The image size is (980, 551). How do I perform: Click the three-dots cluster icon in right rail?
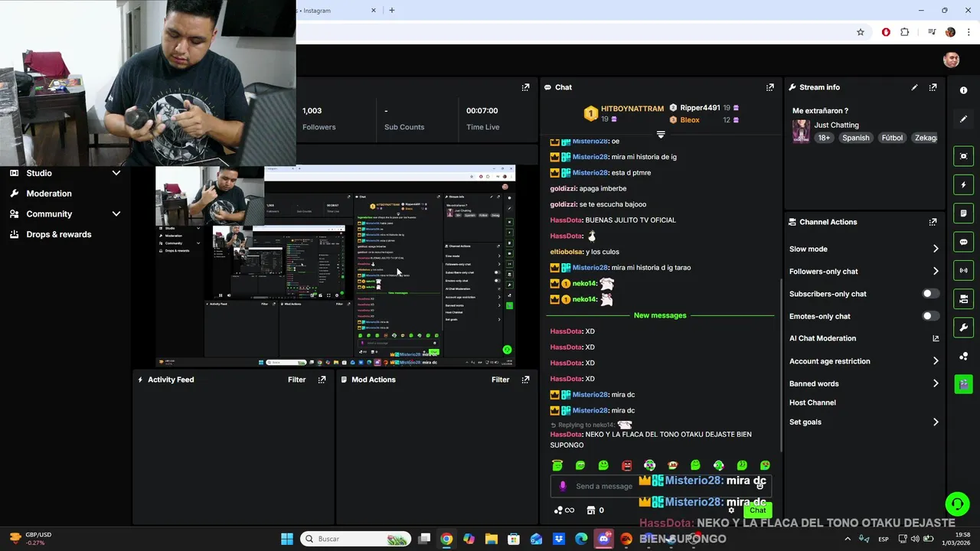[x=963, y=356]
